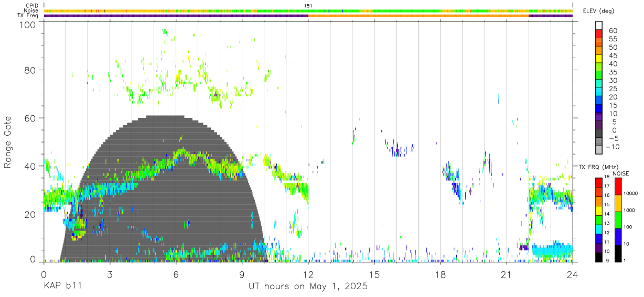644x297 pixels.
Task: Click 'UT hours on May 1, 2025' axis title
Action: [x=308, y=287]
